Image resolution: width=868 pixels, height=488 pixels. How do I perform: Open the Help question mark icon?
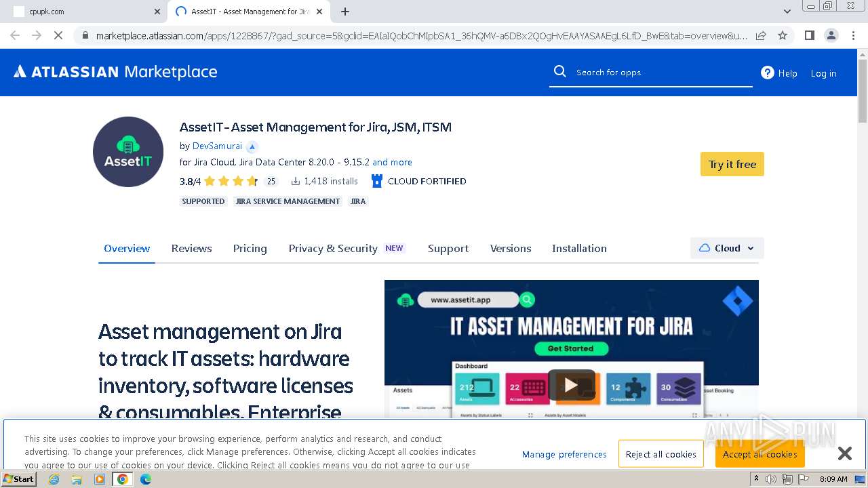(x=767, y=73)
